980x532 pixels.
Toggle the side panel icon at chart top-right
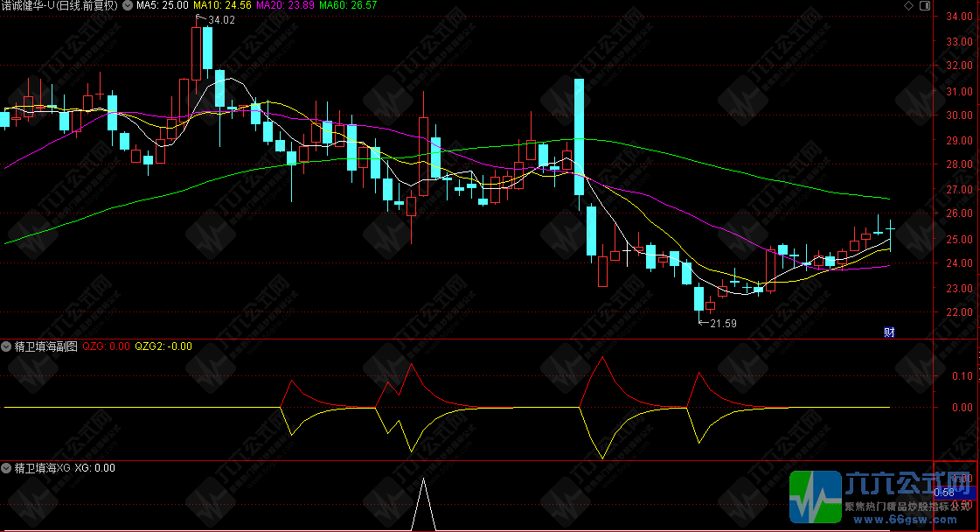point(925,5)
